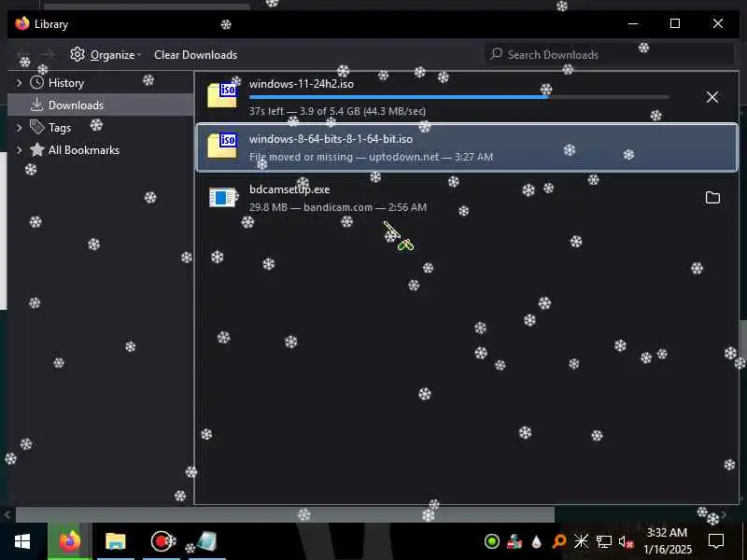Click the download progress bar for windows-11-24h2.iso
This screenshot has height=560, width=747.
(x=458, y=97)
